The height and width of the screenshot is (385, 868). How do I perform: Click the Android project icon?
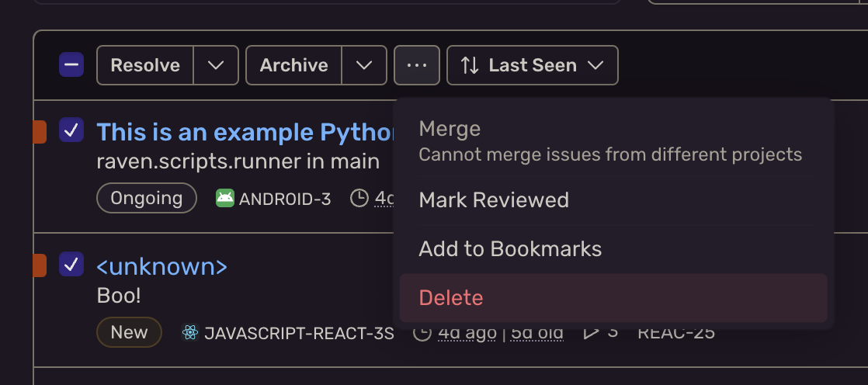(x=224, y=198)
